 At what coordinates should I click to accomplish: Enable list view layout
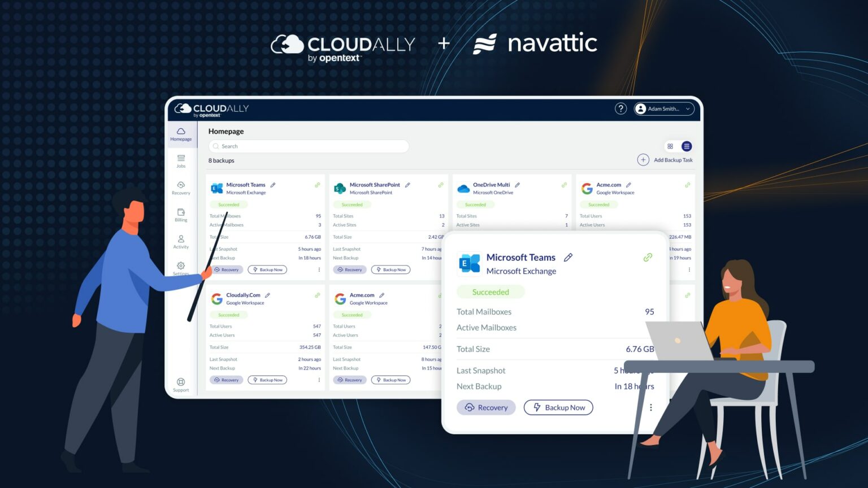(687, 146)
